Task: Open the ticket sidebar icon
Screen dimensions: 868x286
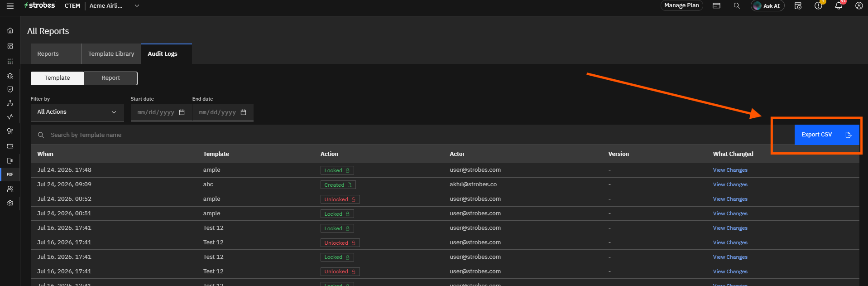Action: pos(10,146)
